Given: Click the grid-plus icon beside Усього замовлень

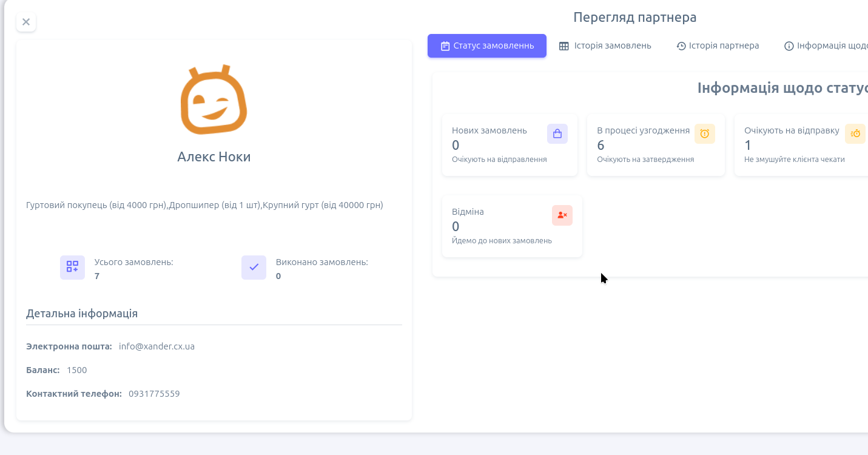Looking at the screenshot, I should pos(72,267).
